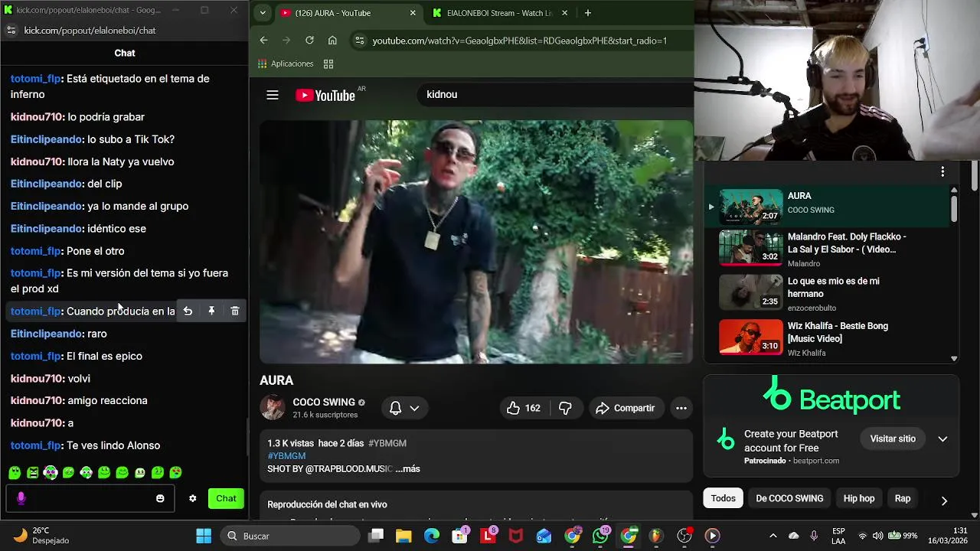The width and height of the screenshot is (980, 551).
Task: Reply to totomi_flp's highlighted chat message
Action: coord(188,311)
